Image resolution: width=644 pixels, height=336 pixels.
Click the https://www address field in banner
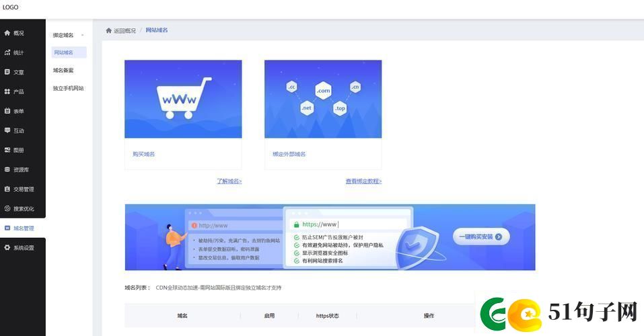point(349,224)
